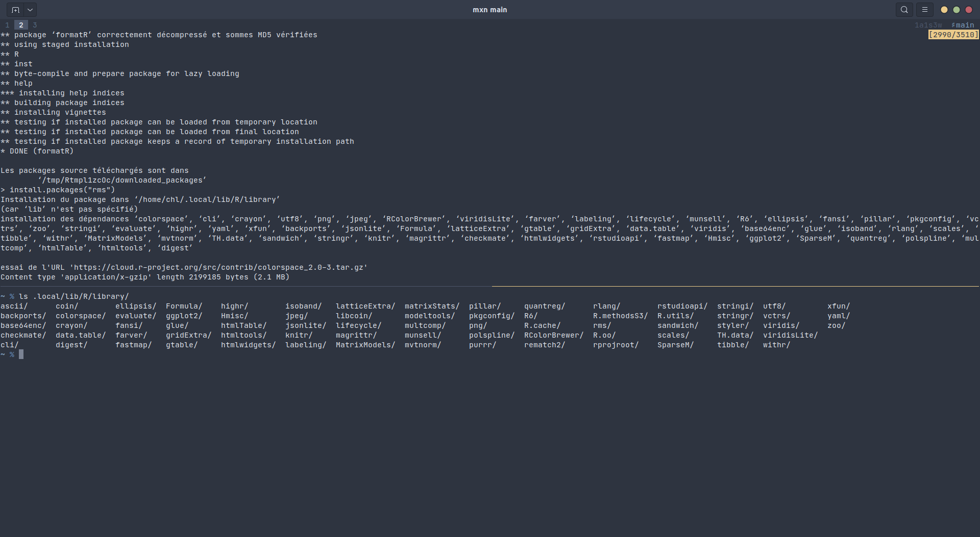Image resolution: width=980 pixels, height=537 pixels.
Task: Click the yellow minimize window button
Action: [944, 10]
